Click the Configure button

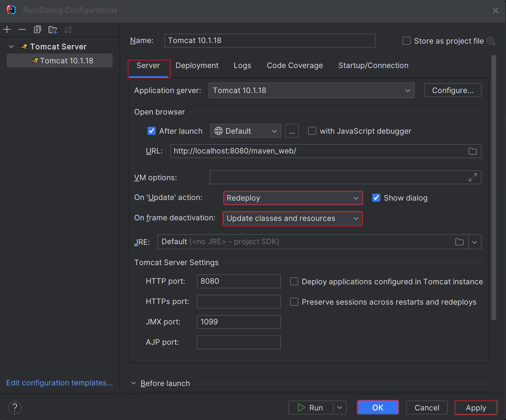(452, 90)
